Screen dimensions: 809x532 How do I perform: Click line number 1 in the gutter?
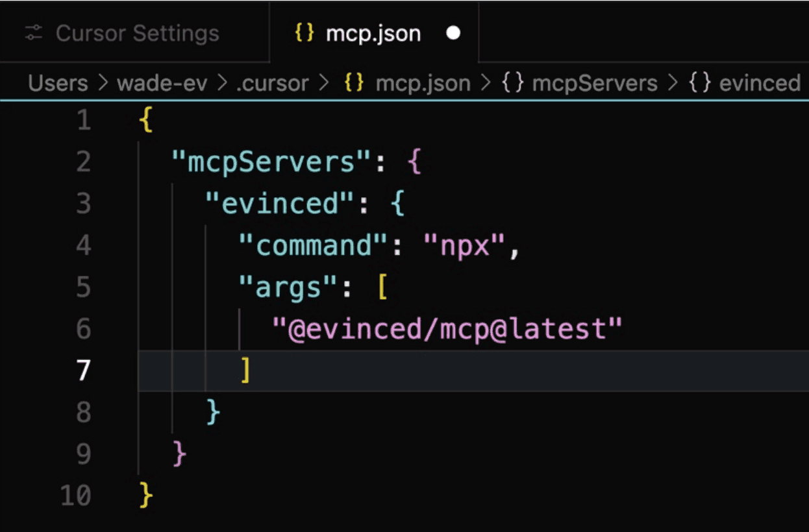[x=83, y=121]
